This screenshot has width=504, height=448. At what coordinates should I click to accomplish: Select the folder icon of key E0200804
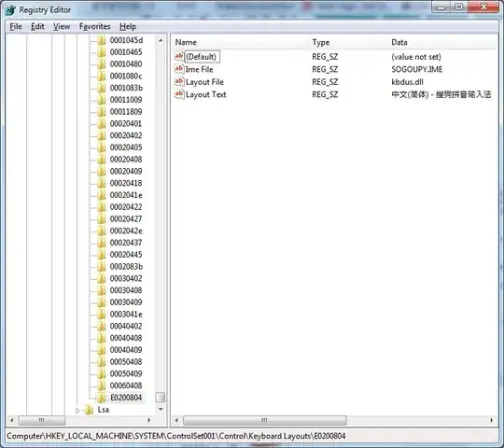101,398
